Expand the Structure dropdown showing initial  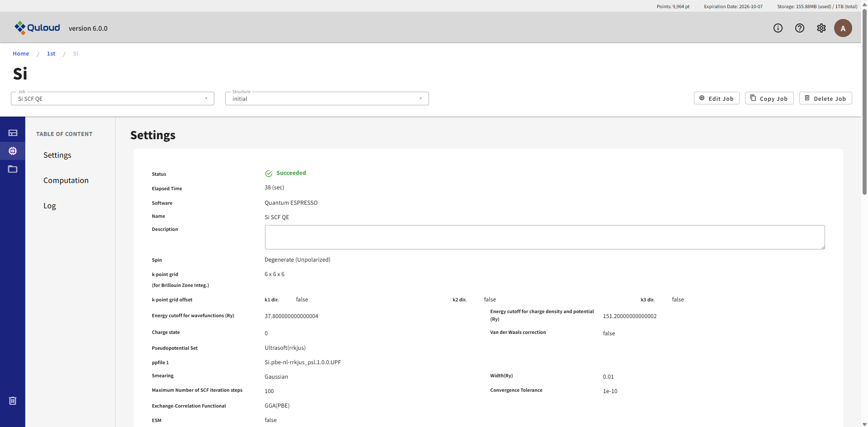326,99
